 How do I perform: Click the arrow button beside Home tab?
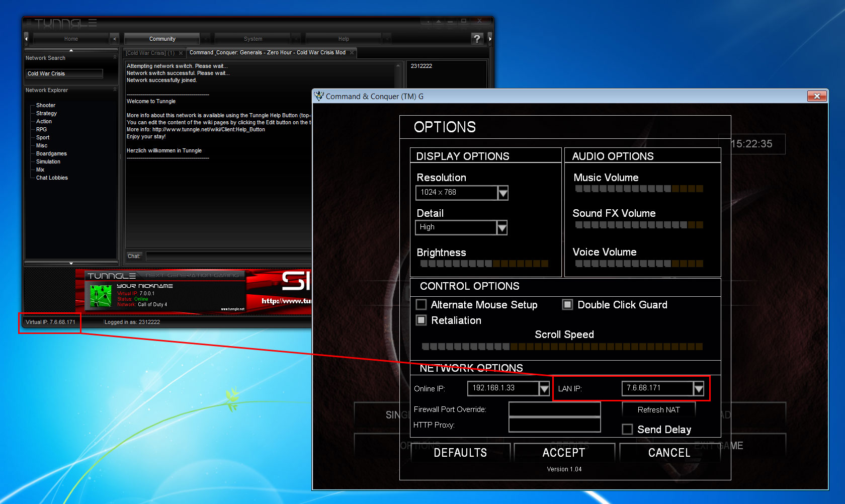[115, 39]
